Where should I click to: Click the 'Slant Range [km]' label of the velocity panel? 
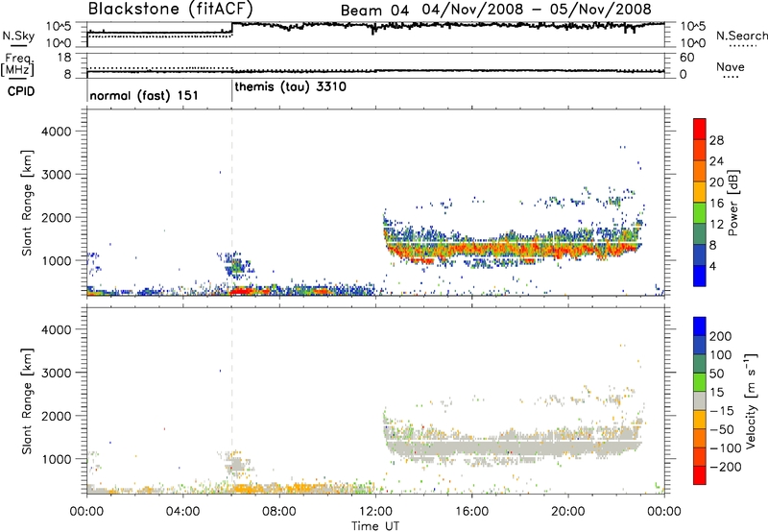click(x=27, y=401)
